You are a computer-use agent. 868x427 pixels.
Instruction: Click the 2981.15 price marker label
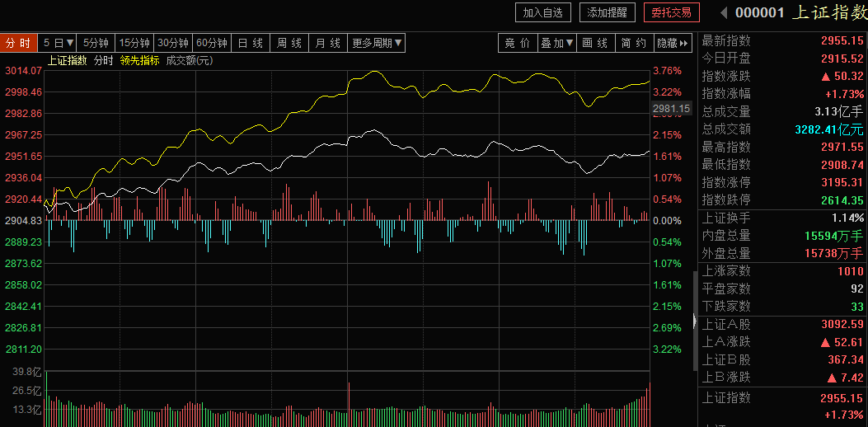coord(672,109)
